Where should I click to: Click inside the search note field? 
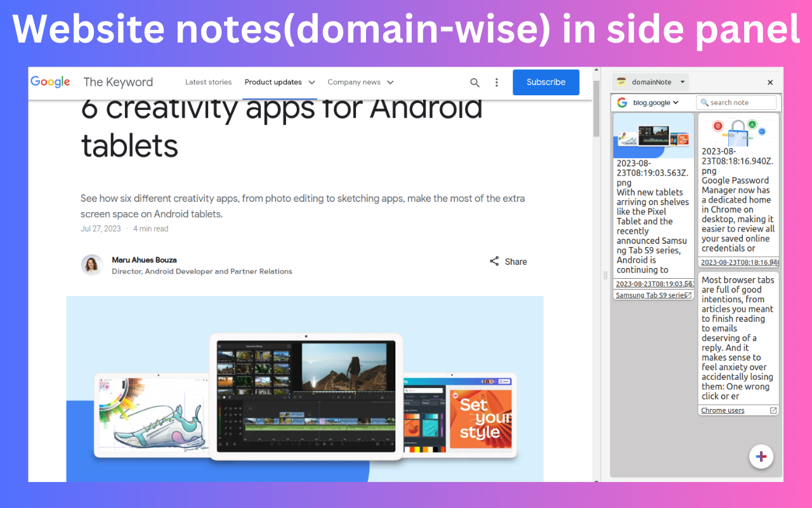pyautogui.click(x=739, y=102)
